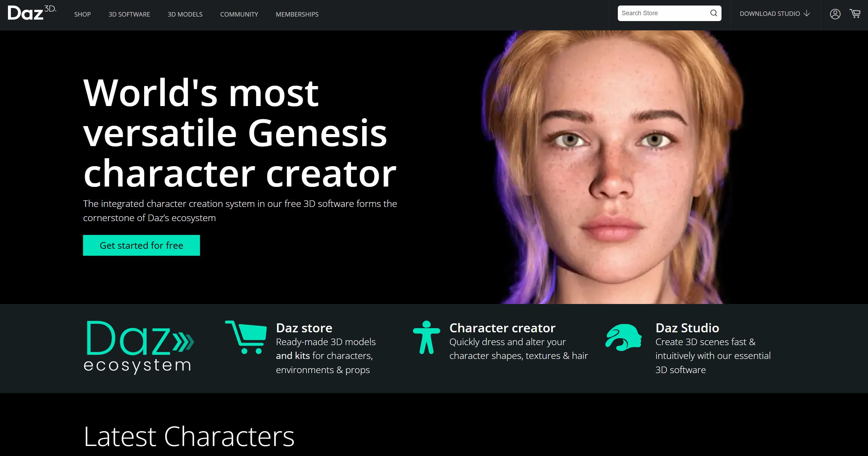
Task: Open the Character creator heading link
Action: [x=502, y=327]
